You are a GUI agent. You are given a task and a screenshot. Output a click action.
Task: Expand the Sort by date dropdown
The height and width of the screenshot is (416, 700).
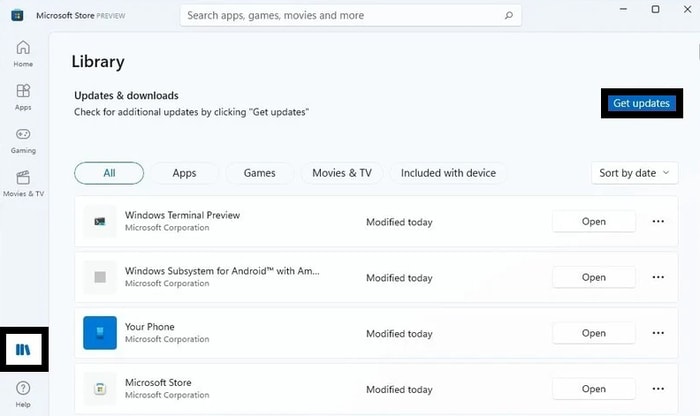click(x=634, y=173)
